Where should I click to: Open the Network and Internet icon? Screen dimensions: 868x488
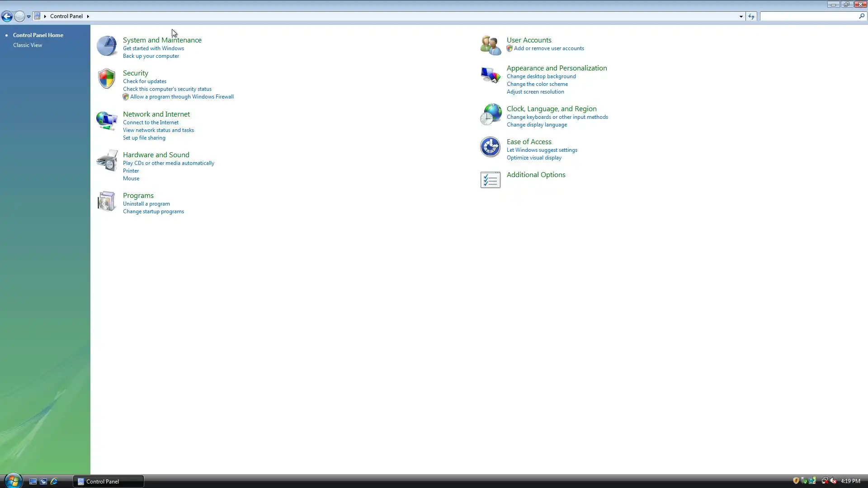[107, 120]
